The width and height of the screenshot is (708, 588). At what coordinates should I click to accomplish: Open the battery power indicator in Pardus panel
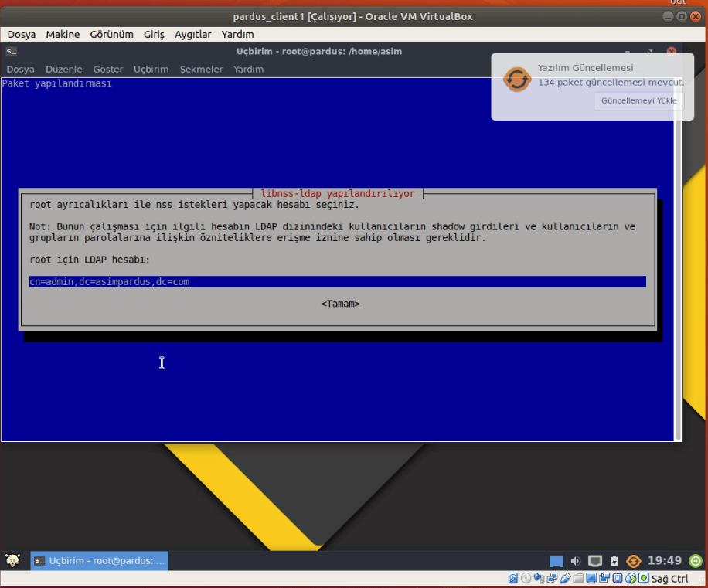614,561
